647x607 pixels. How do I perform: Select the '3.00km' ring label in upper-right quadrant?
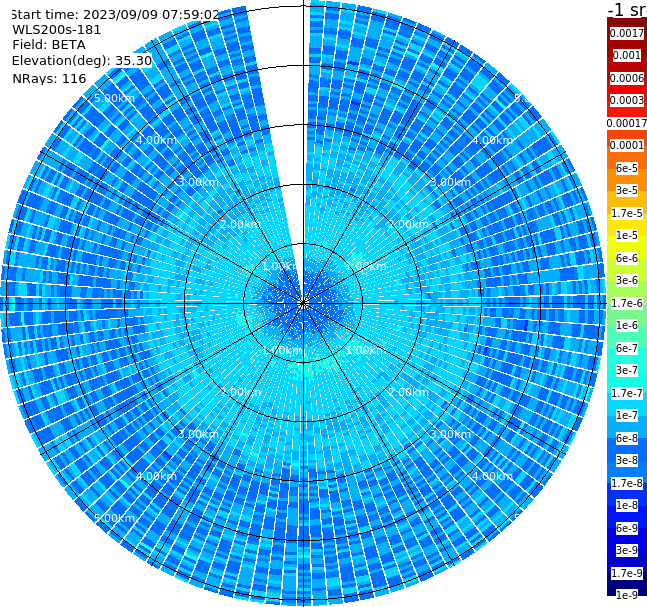[x=450, y=182]
